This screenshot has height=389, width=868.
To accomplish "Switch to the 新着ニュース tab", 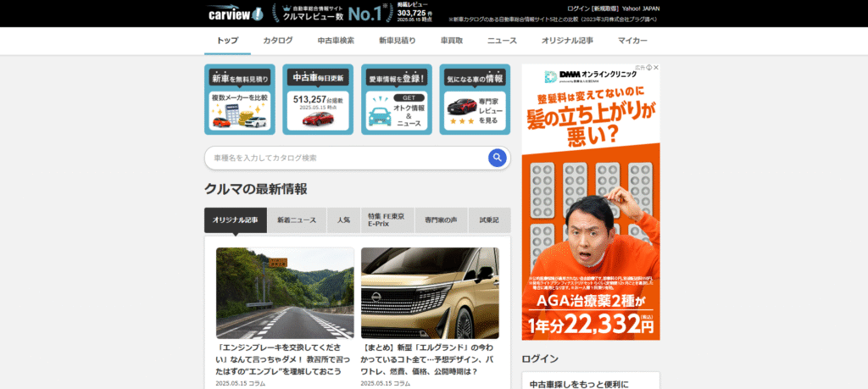I will pyautogui.click(x=297, y=220).
